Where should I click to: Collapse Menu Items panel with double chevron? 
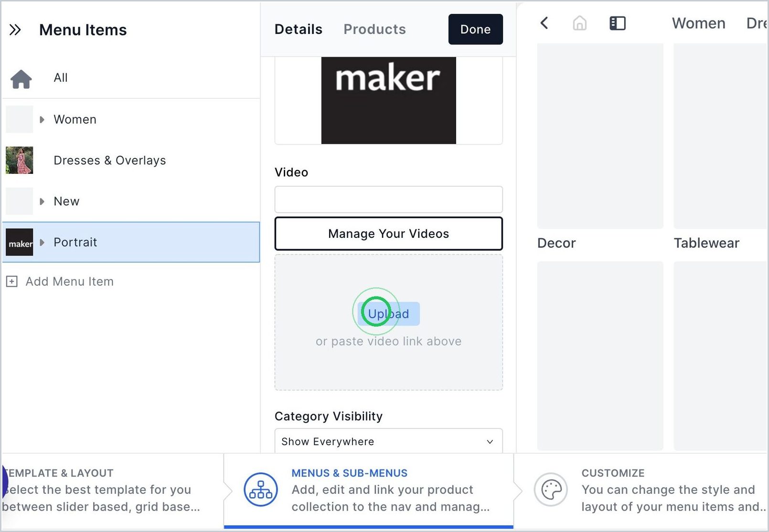pyautogui.click(x=15, y=30)
